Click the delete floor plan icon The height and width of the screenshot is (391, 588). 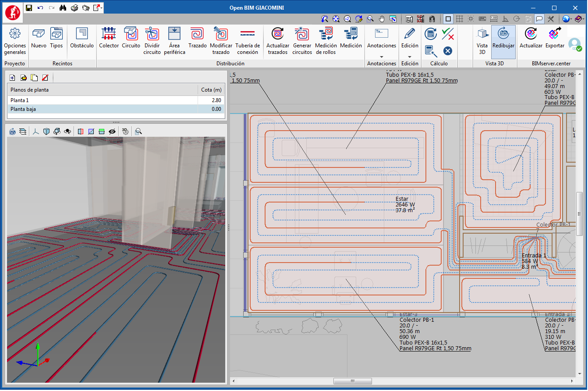coord(45,78)
